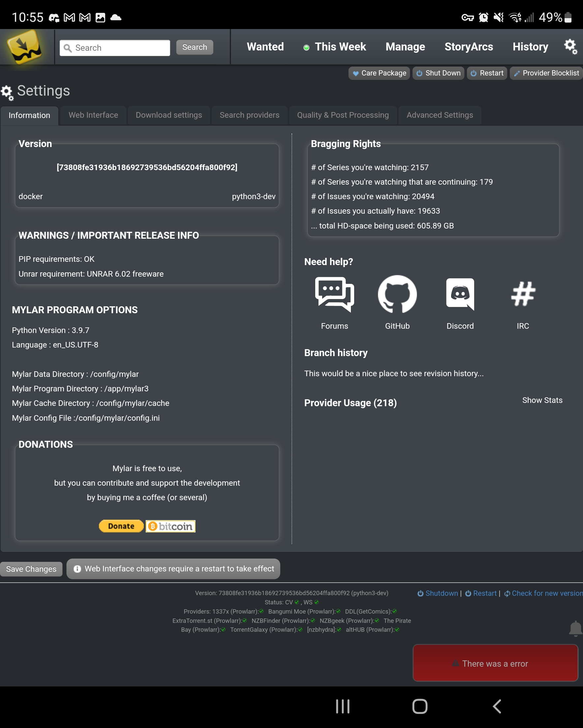This screenshot has height=728, width=583.
Task: Open the GitHub help icon
Action: 397,294
